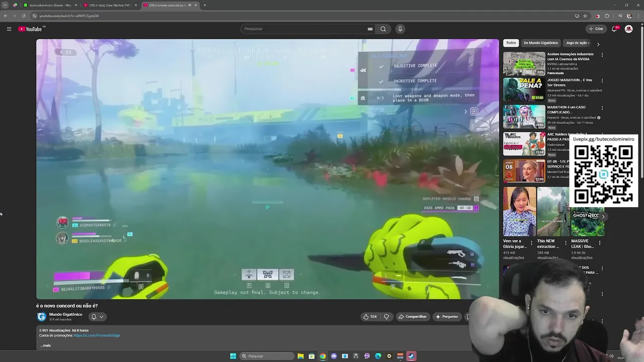Image resolution: width=644 pixels, height=362 pixels.
Task: Reload the current browser page
Action: 23,16
